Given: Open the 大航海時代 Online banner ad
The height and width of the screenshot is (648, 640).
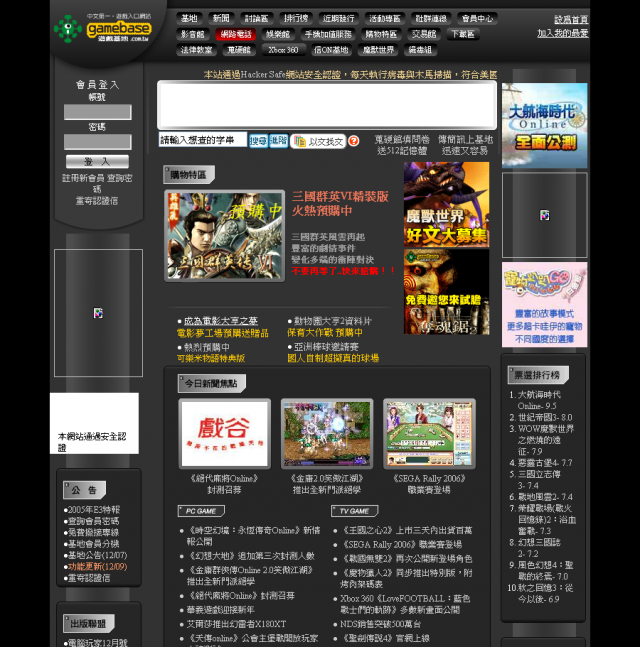Looking at the screenshot, I should pos(545,126).
